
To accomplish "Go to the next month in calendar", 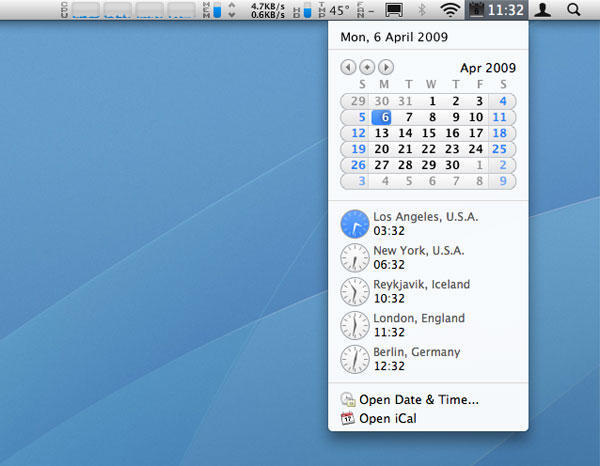I will [385, 67].
